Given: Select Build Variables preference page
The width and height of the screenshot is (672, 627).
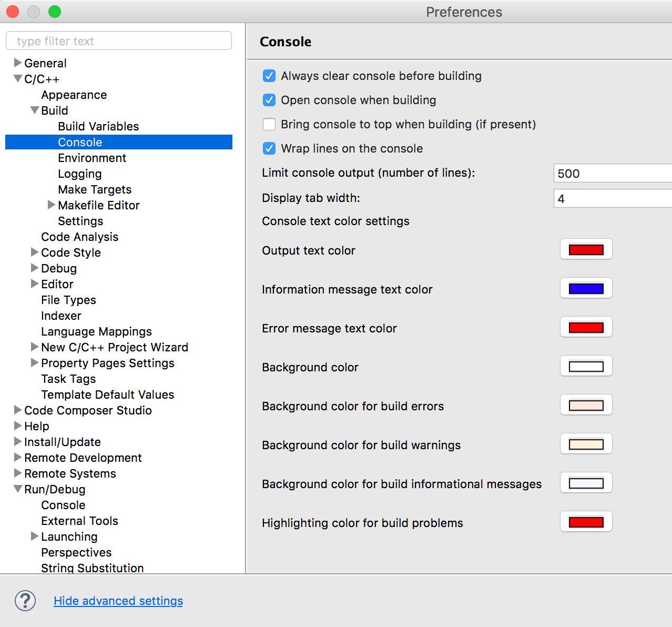Looking at the screenshot, I should (x=98, y=126).
